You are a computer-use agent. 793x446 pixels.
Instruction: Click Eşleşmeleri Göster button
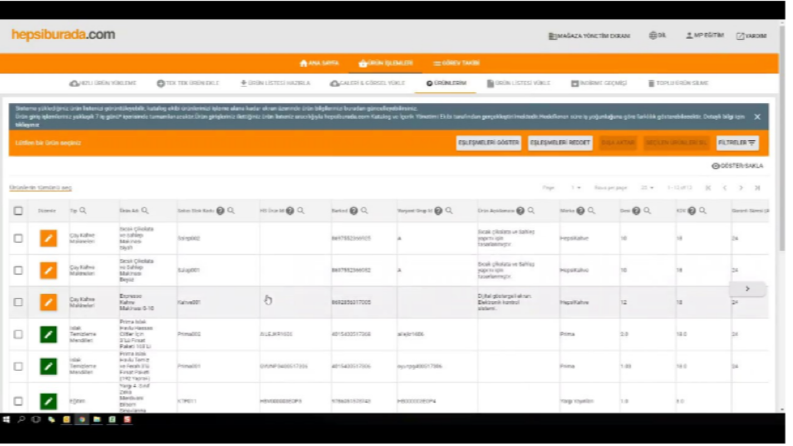click(x=489, y=143)
